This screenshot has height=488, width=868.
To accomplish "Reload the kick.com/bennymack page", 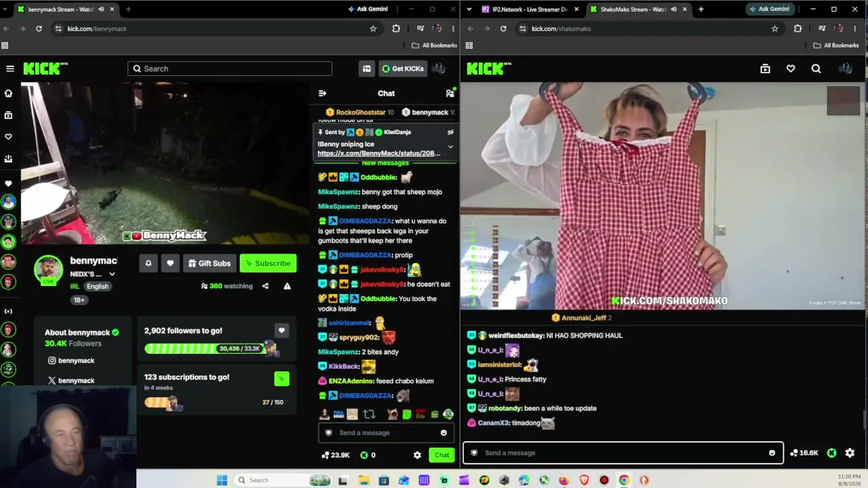I will point(39,28).
